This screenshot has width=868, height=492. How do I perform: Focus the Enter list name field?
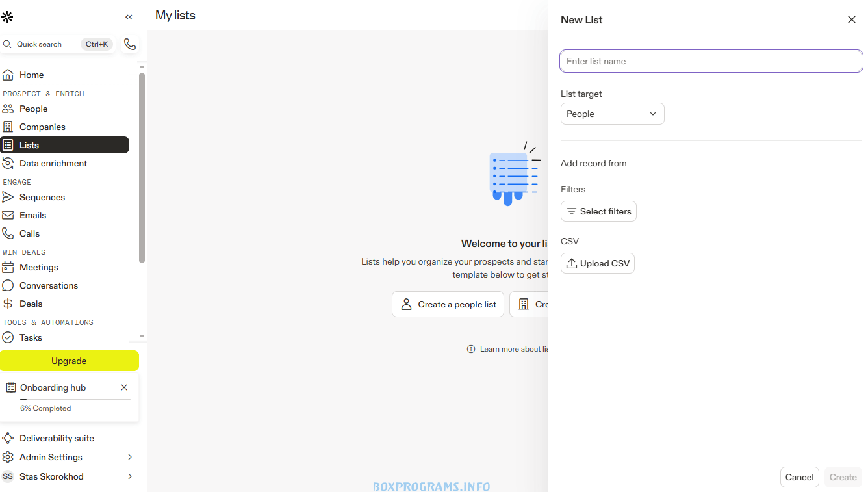711,61
